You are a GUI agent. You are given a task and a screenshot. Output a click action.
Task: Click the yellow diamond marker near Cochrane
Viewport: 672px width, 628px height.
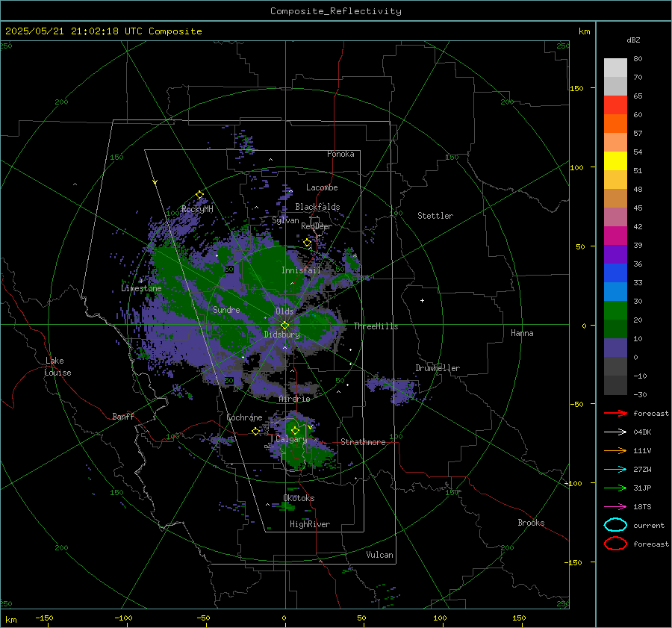point(256,432)
